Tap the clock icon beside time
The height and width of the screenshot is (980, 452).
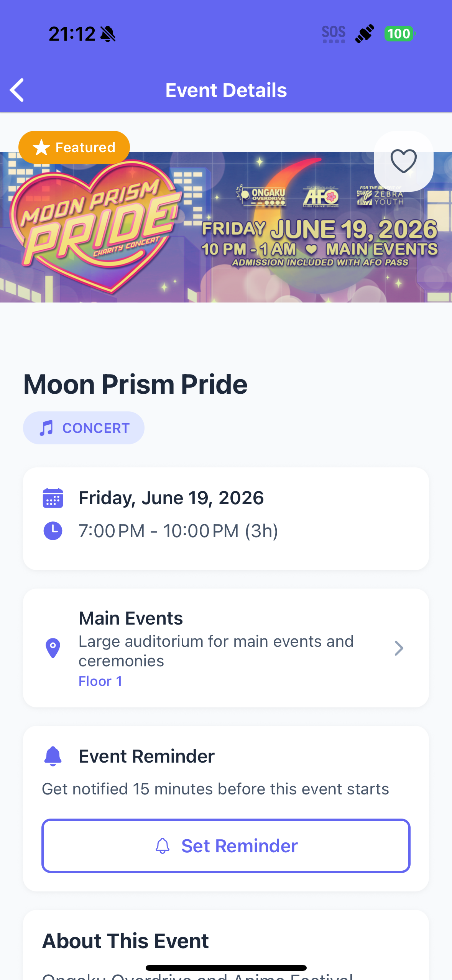(53, 531)
